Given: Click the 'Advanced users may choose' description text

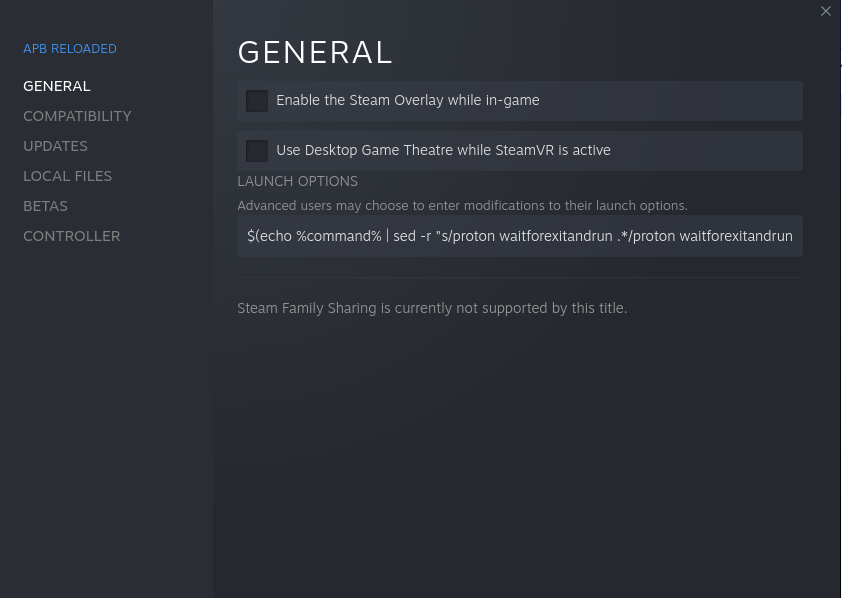Looking at the screenshot, I should click(x=462, y=205).
